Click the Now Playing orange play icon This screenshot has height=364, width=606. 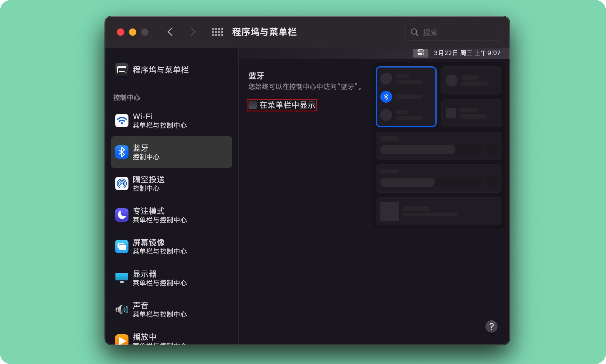[x=122, y=339]
